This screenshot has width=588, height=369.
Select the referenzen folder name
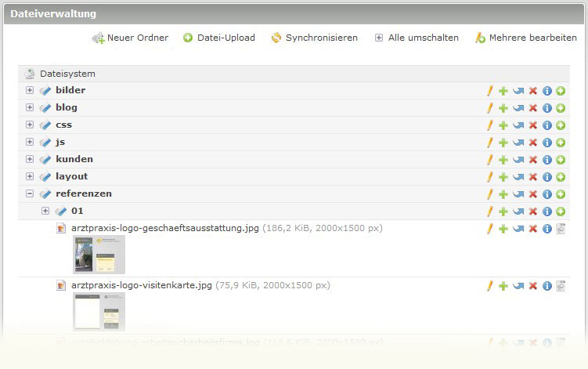coord(84,194)
